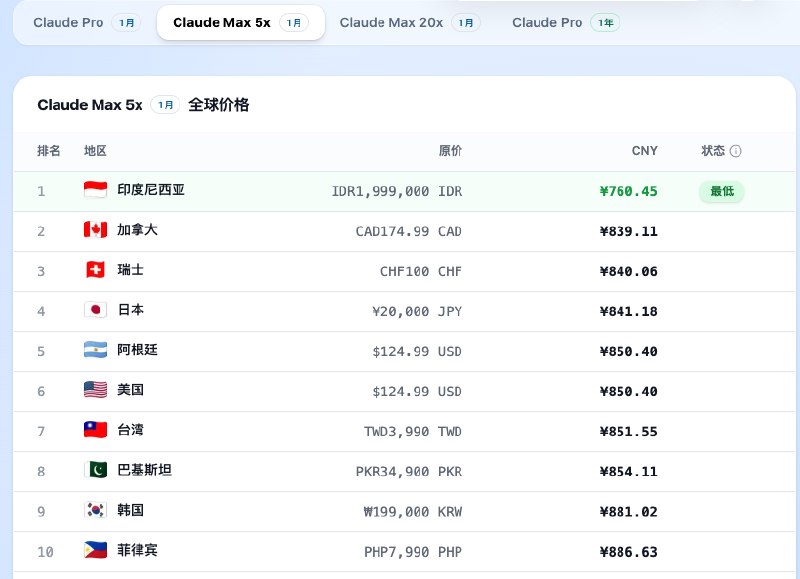
Task: Click the region name 印度尼西亚
Action: point(151,190)
